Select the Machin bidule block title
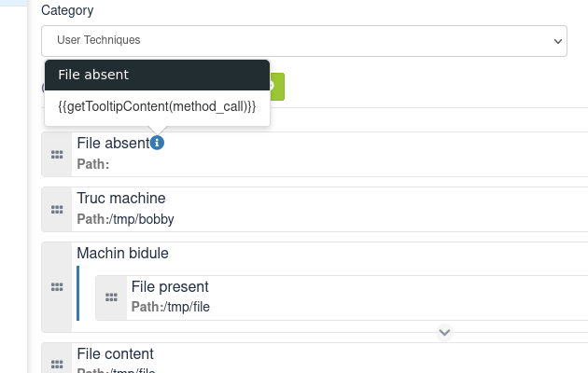The height and width of the screenshot is (373, 588). pos(122,254)
